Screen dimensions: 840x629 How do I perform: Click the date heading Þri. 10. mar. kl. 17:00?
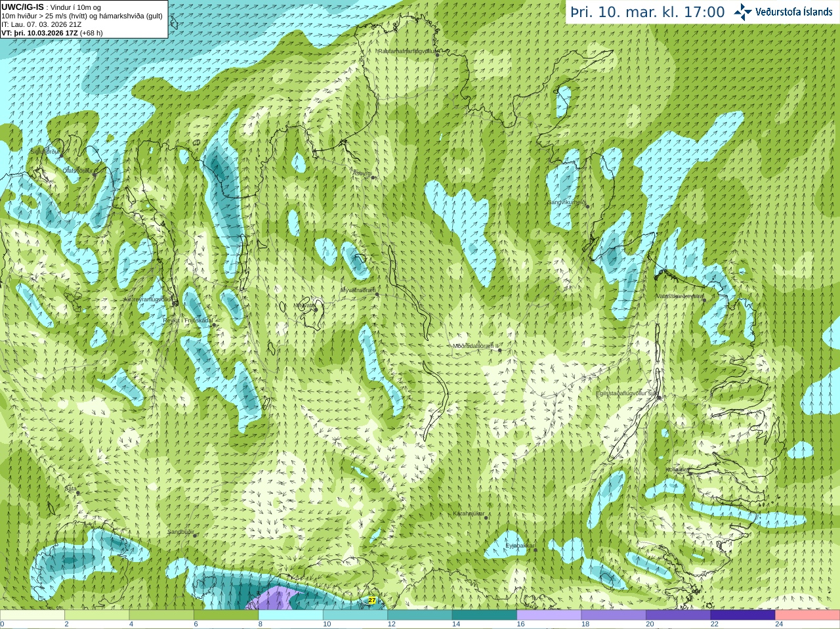click(648, 12)
